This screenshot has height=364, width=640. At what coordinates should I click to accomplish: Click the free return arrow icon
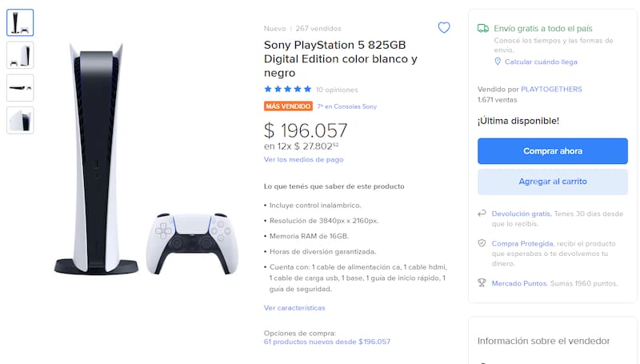pos(482,214)
